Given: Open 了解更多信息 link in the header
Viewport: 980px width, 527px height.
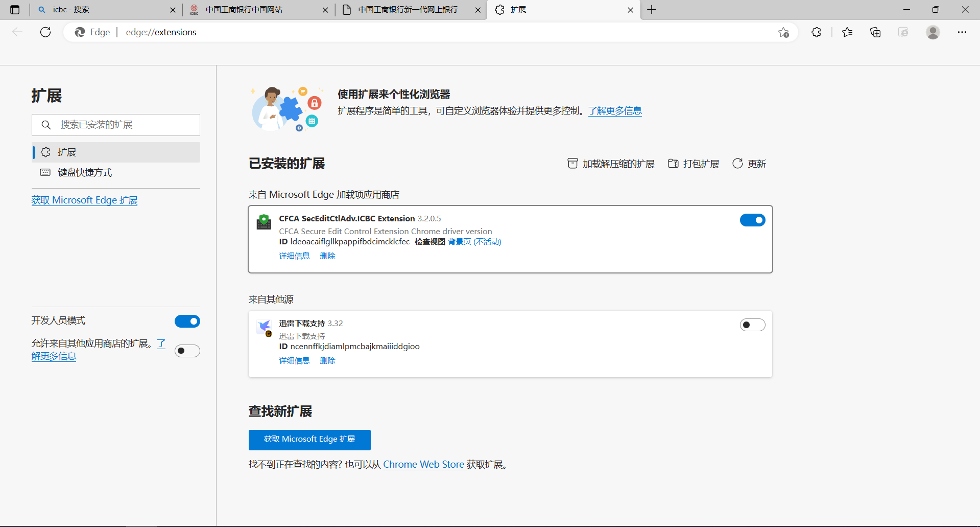Looking at the screenshot, I should point(615,111).
